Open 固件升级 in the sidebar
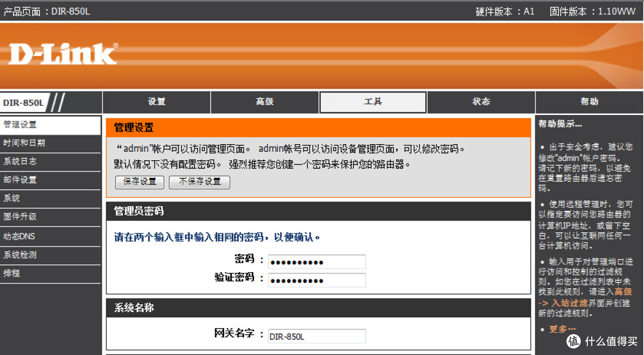 [50, 217]
